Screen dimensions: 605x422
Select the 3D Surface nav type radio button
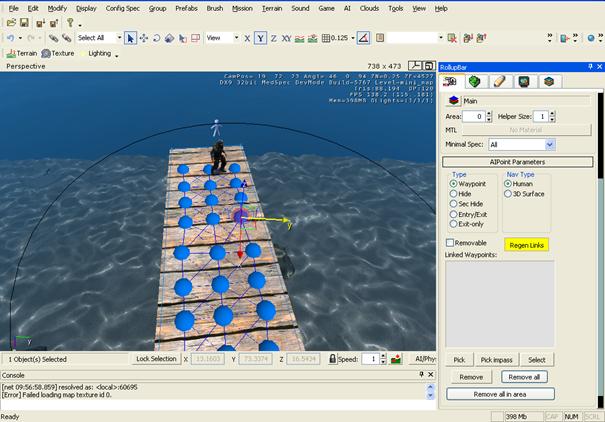point(508,194)
